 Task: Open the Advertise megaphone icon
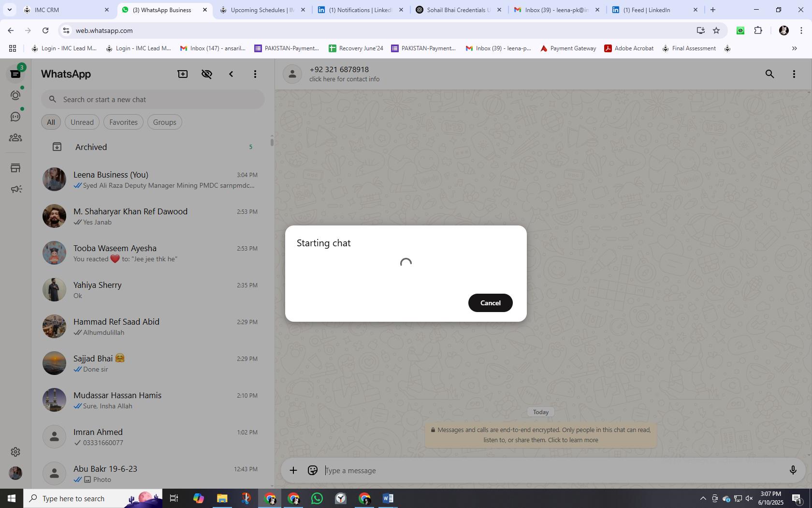15,189
